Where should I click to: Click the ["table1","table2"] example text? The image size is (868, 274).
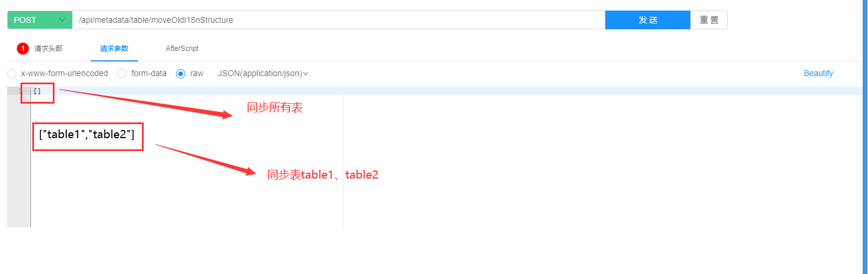tap(87, 135)
